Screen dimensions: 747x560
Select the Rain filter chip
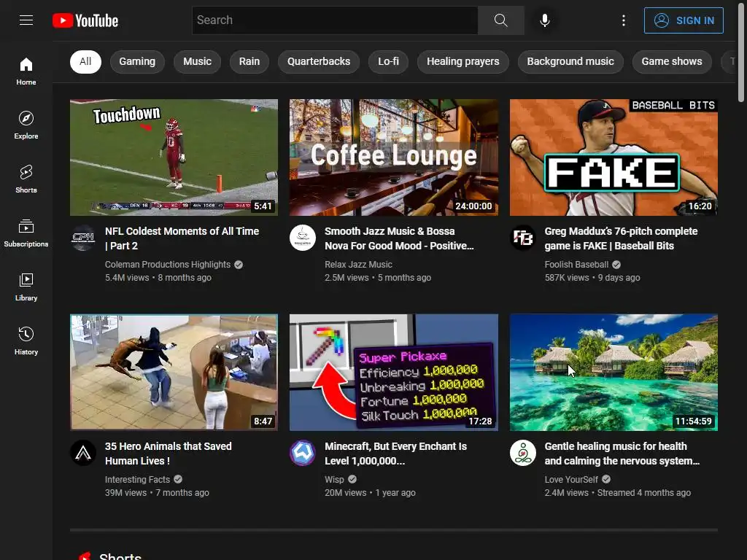tap(249, 62)
